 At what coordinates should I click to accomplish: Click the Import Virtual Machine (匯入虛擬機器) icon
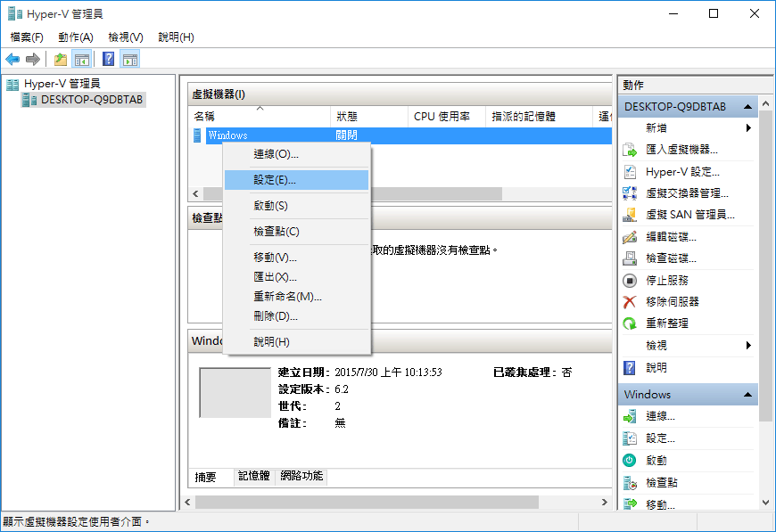630,150
